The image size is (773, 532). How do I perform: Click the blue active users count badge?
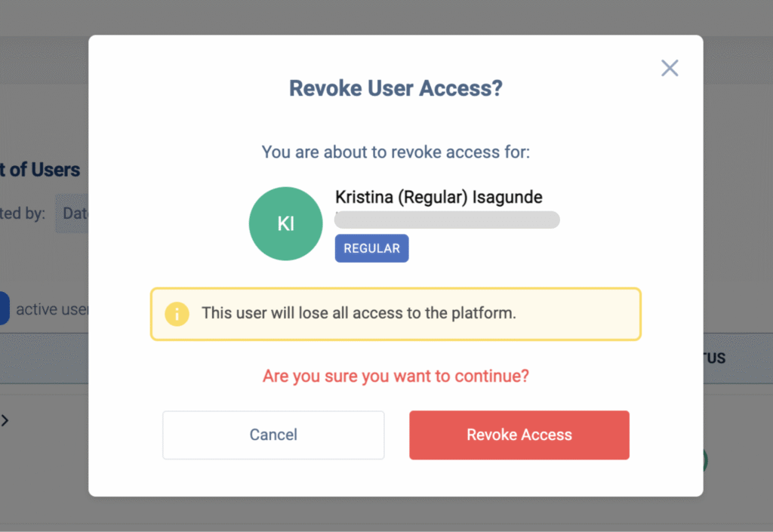tap(4, 309)
